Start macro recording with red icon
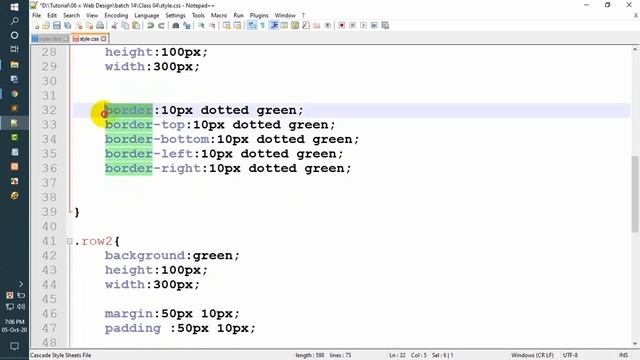This screenshot has height=360, width=640. tap(342, 25)
